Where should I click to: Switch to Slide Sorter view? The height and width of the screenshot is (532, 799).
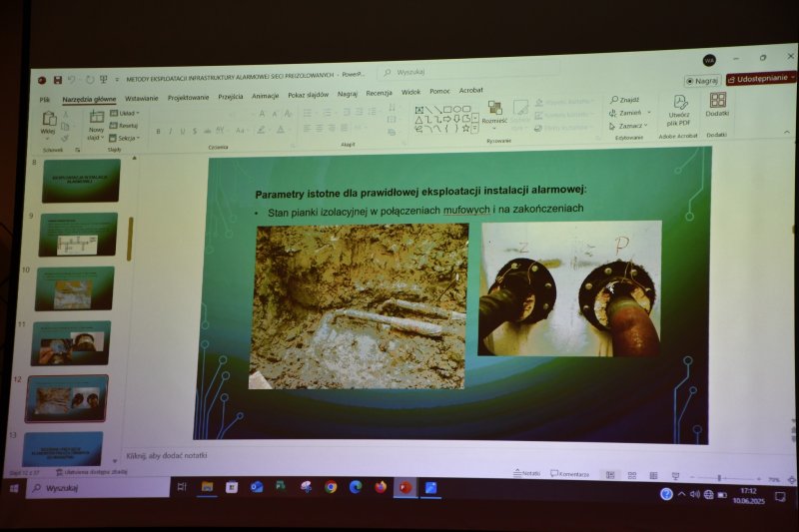(632, 475)
